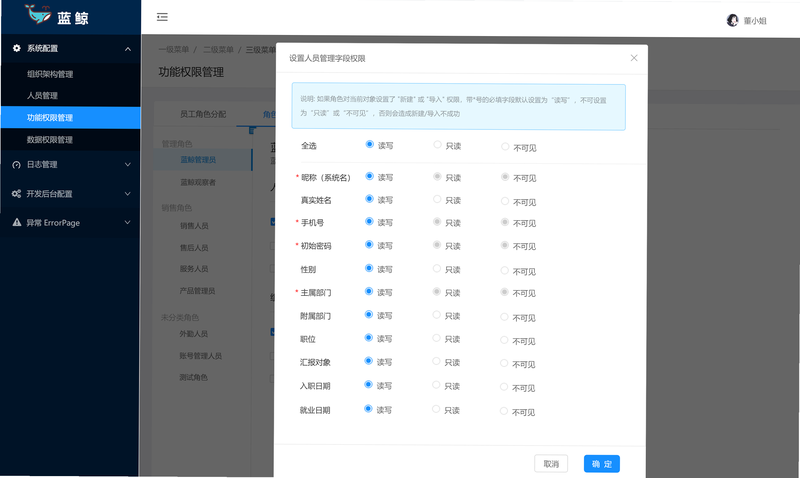Select 不可见 radio for 真实姓名
The height and width of the screenshot is (478, 800).
(x=505, y=201)
